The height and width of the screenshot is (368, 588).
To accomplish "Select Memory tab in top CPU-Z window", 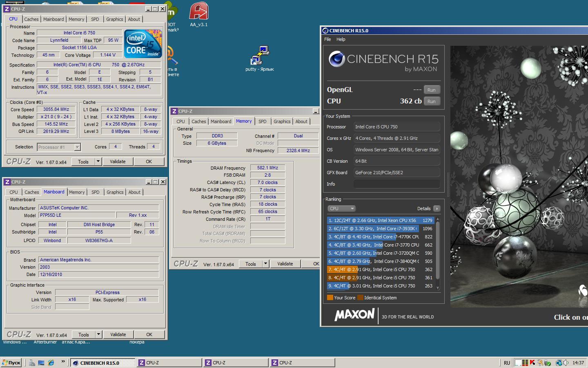I will pos(76,19).
